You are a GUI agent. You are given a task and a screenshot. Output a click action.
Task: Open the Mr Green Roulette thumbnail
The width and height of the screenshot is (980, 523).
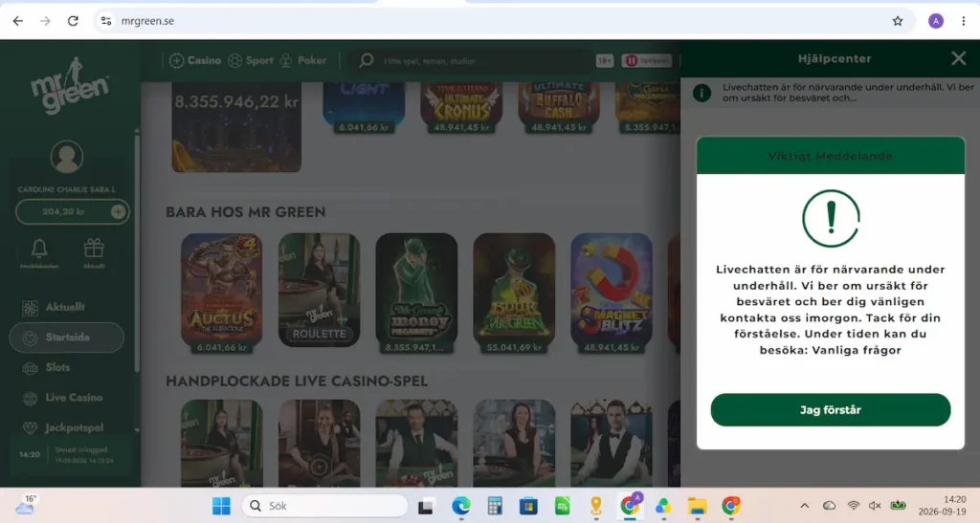(x=319, y=291)
